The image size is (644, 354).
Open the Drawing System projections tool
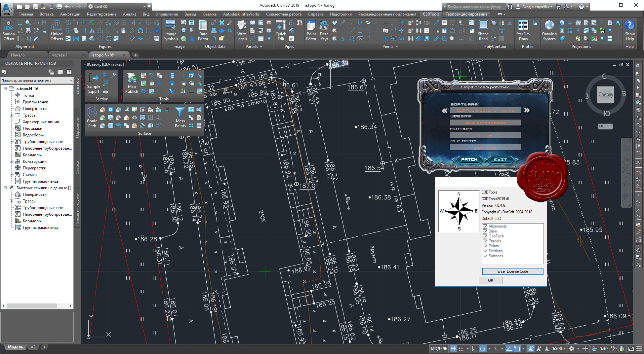point(549,30)
